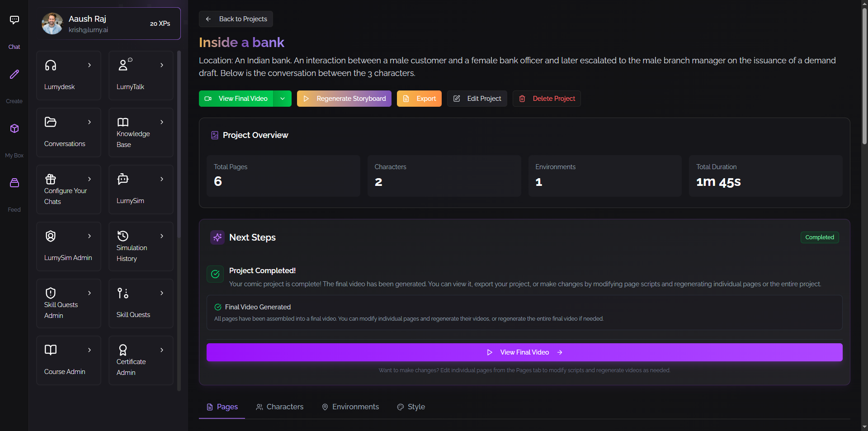Open the Style tab
This screenshot has height=431, width=868.
pyautogui.click(x=411, y=407)
